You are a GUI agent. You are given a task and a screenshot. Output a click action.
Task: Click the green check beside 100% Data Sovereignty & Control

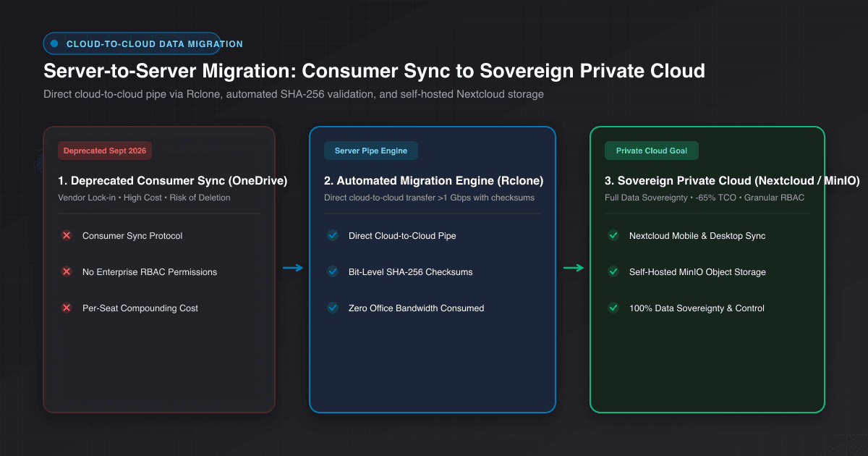pos(613,308)
